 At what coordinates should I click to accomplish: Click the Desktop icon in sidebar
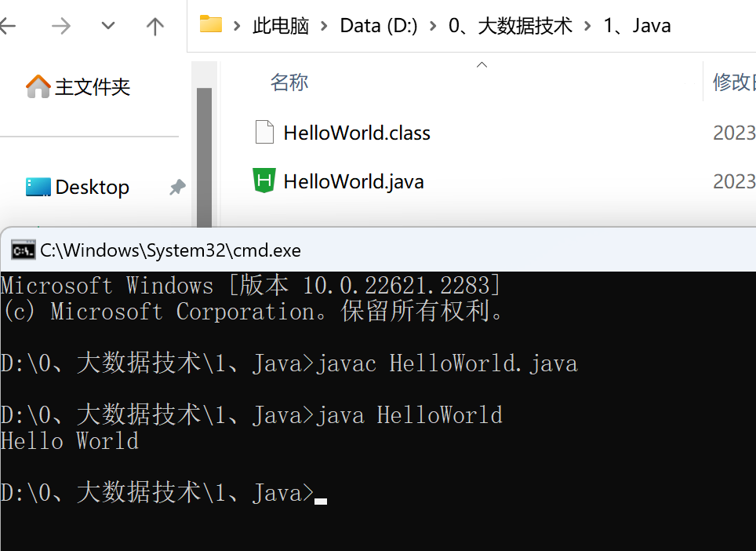[x=38, y=187]
